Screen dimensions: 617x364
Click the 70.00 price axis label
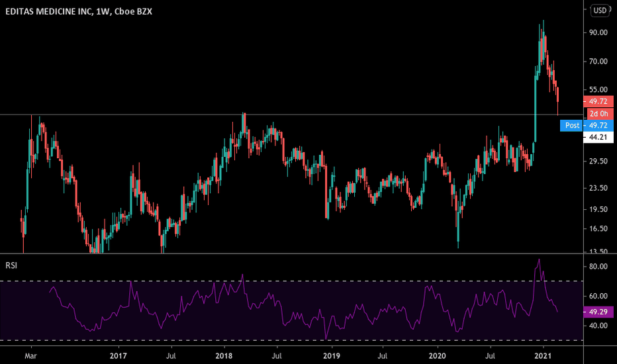point(598,62)
